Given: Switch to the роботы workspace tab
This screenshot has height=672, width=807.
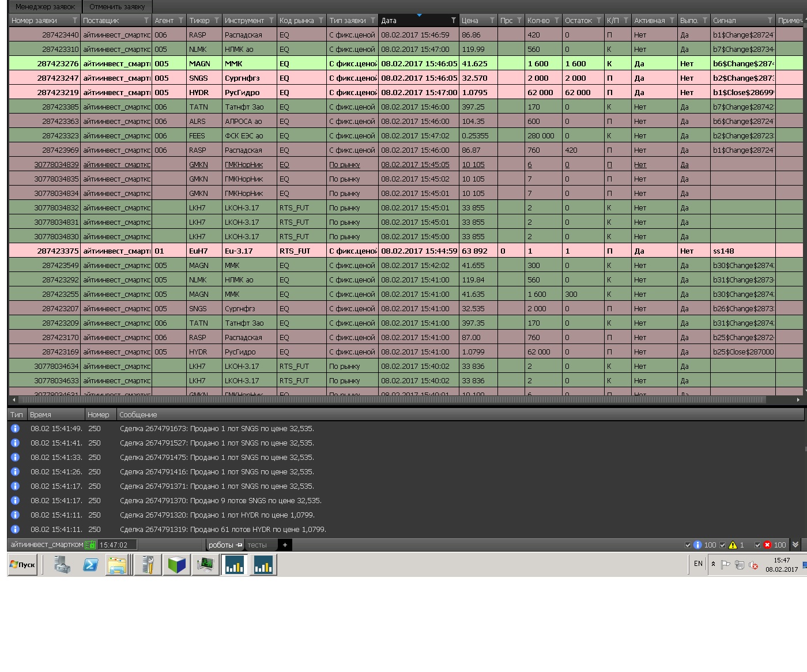Looking at the screenshot, I should pyautogui.click(x=225, y=545).
